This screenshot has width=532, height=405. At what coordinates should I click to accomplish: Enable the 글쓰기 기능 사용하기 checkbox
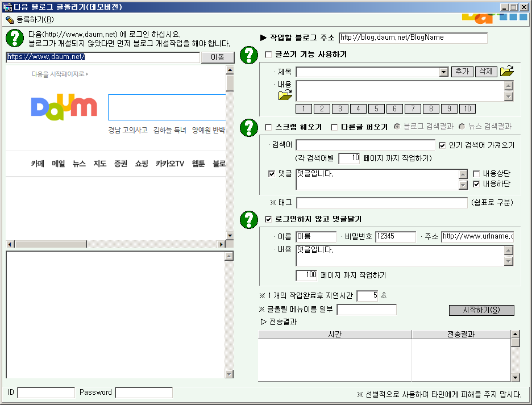point(269,55)
